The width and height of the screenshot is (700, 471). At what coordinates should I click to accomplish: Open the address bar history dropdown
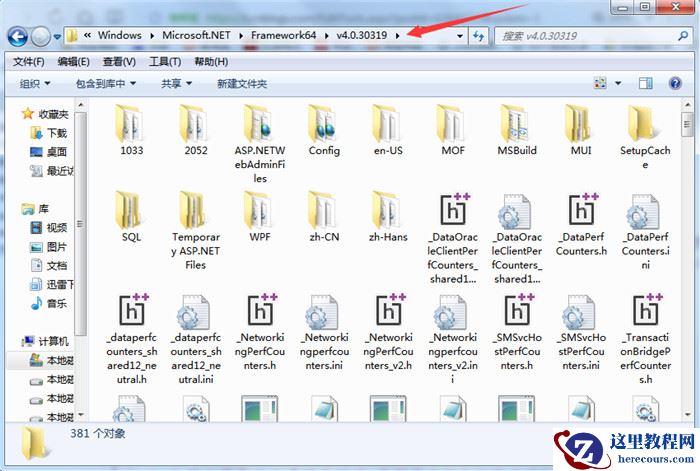click(x=460, y=36)
